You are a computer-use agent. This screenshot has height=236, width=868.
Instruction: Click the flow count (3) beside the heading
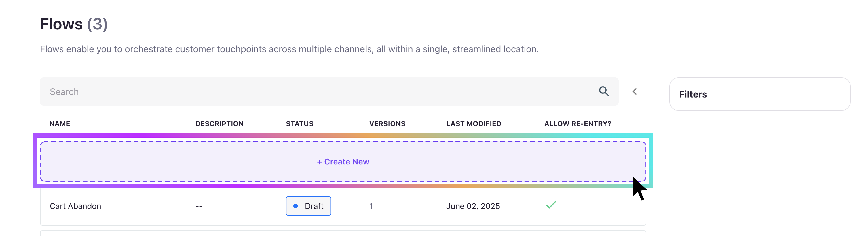point(97,24)
